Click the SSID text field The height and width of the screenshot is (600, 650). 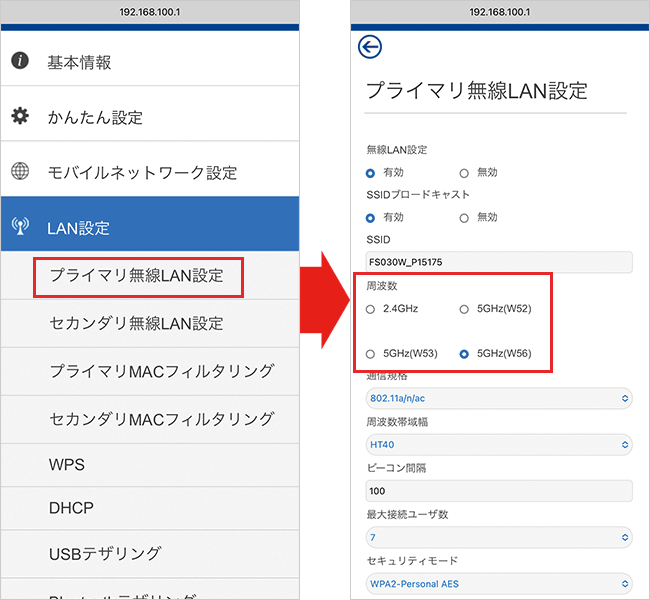click(x=499, y=262)
